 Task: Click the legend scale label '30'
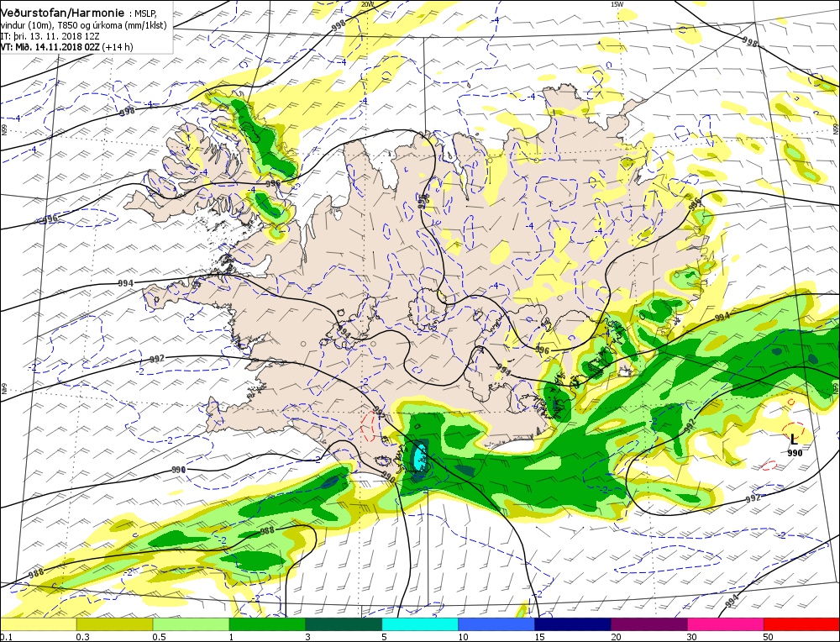point(692,637)
